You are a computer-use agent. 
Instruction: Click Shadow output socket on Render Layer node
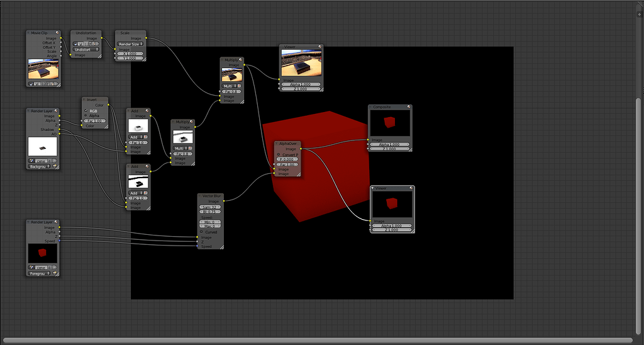60,130
